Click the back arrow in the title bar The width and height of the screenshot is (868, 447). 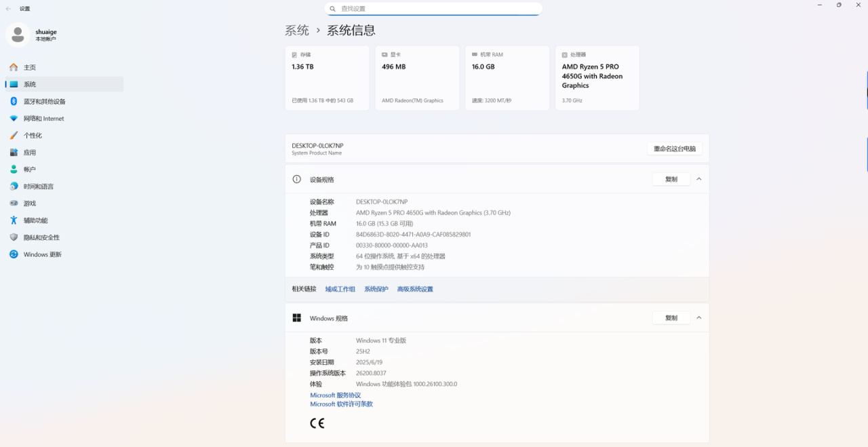[x=8, y=9]
